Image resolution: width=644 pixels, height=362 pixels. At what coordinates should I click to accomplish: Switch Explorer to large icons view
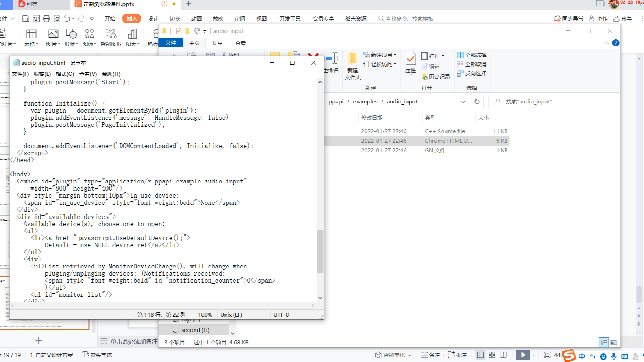(614, 342)
